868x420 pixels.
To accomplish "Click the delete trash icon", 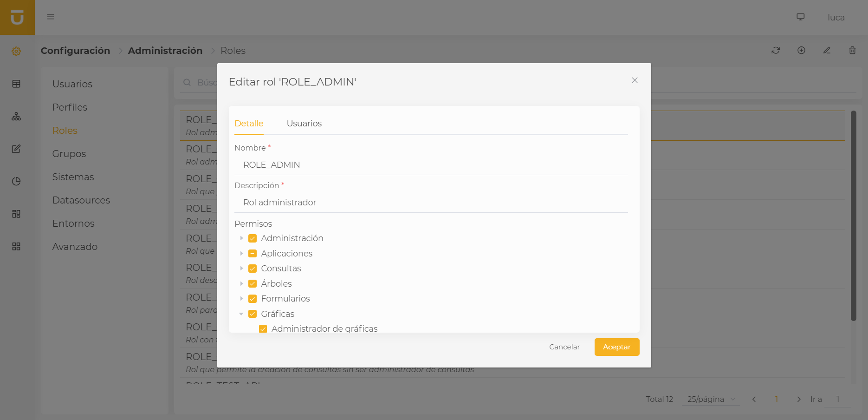I will pos(852,50).
